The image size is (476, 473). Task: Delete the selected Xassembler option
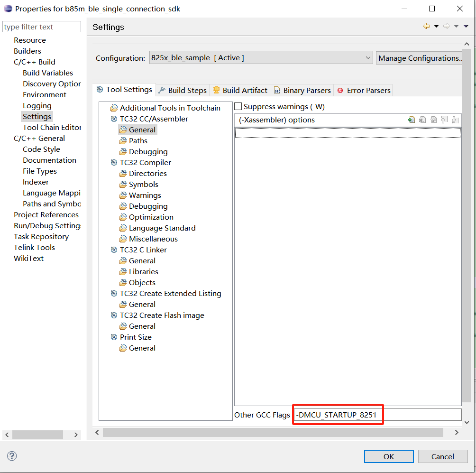click(422, 120)
